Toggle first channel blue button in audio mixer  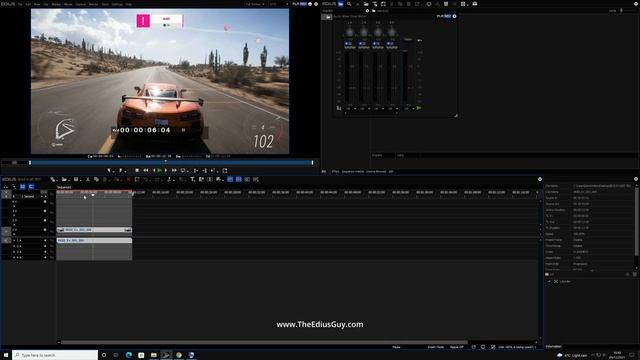point(347,43)
